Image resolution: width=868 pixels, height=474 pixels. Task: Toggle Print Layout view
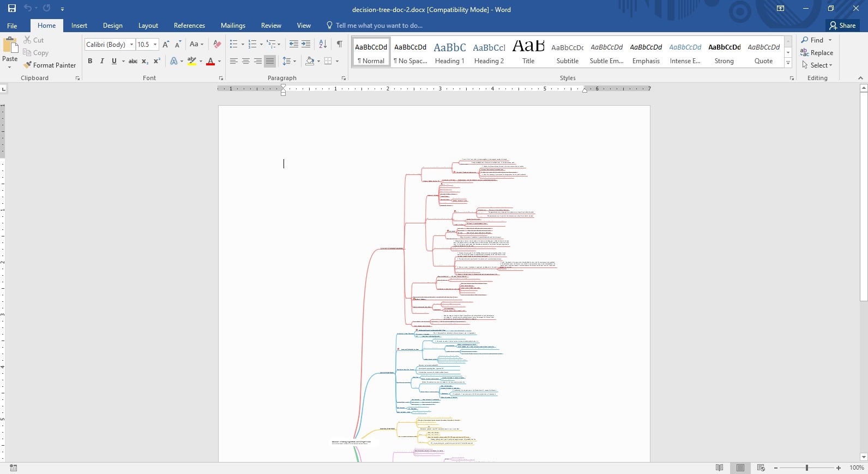(x=740, y=467)
